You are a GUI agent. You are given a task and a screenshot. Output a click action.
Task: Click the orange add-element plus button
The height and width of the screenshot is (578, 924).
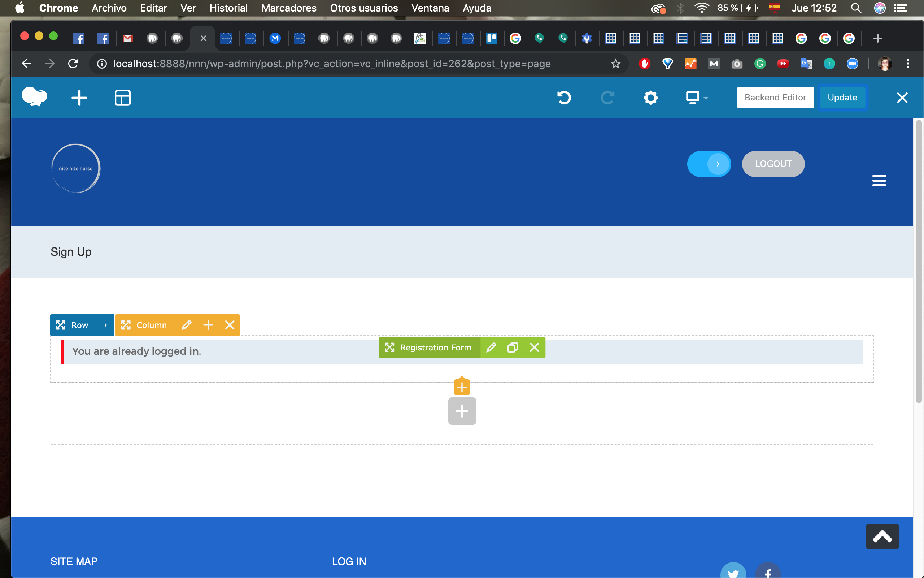[x=462, y=387]
